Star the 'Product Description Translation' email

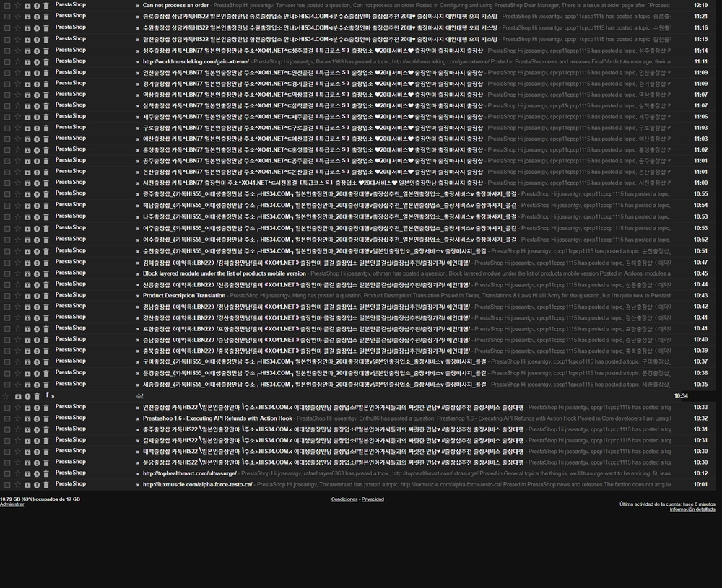17,296
